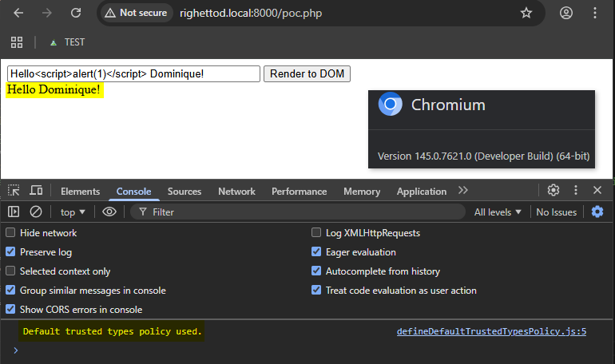Open the apps grid in bookmarks bar

pos(17,42)
